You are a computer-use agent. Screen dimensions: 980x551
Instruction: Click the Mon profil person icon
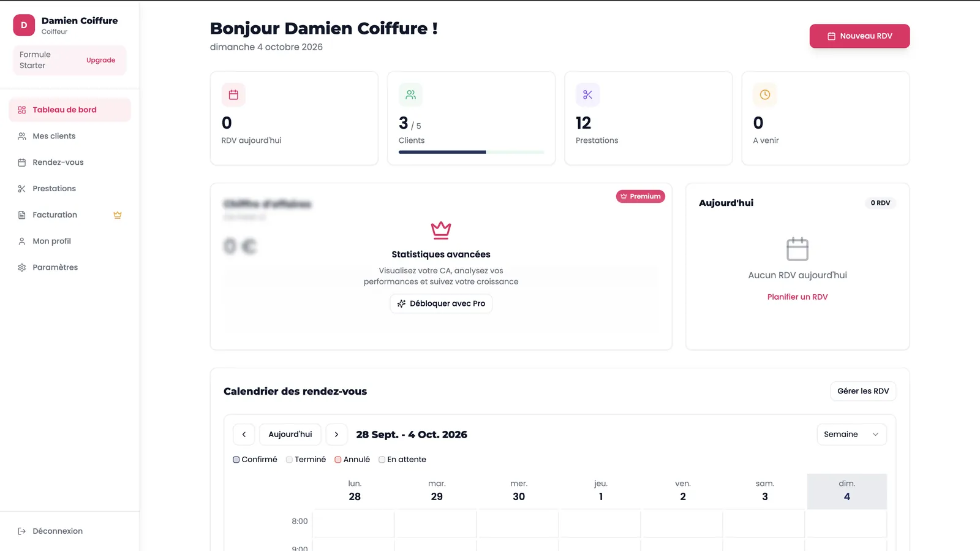(22, 241)
